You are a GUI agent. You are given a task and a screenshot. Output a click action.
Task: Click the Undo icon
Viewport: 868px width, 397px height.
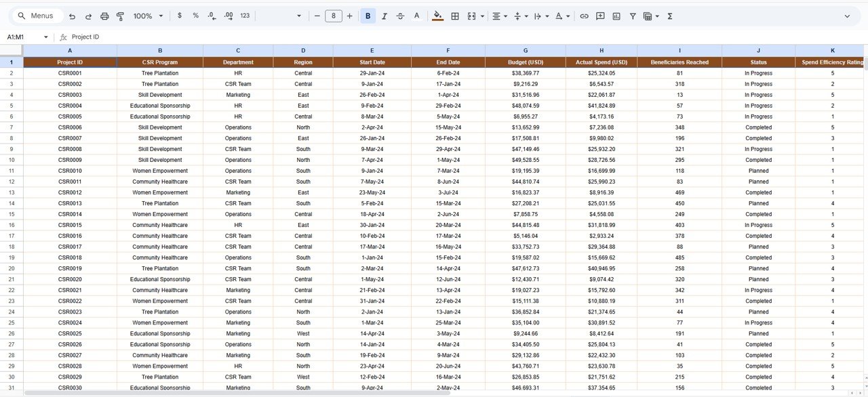point(73,16)
